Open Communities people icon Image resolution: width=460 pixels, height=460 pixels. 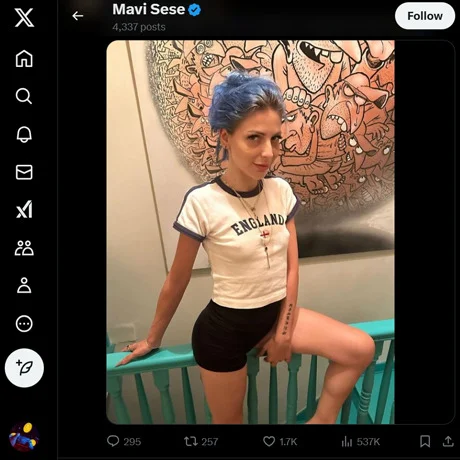coord(24,248)
